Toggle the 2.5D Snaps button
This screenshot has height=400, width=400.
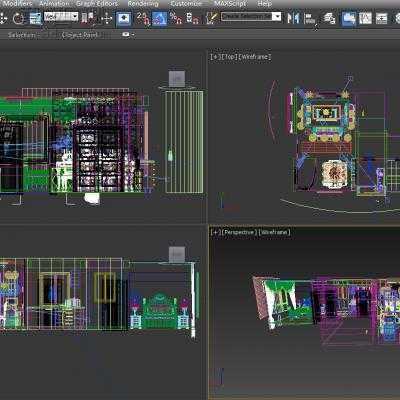[x=143, y=18]
